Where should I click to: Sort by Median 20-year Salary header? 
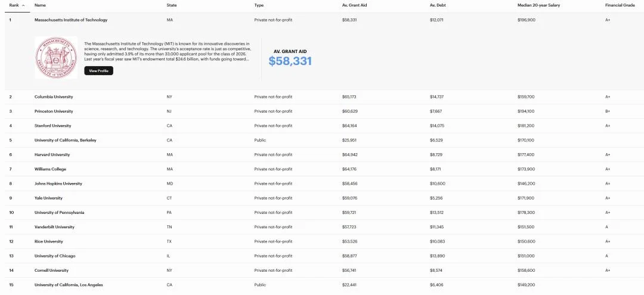pyautogui.click(x=538, y=5)
